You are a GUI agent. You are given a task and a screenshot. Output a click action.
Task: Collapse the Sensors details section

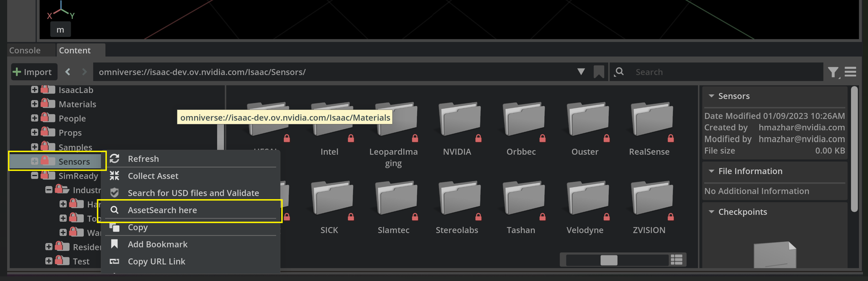[712, 96]
